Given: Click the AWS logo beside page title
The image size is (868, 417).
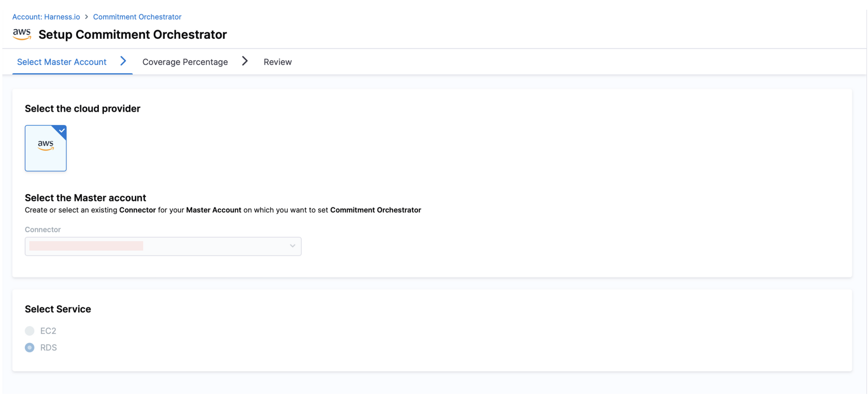Looking at the screenshot, I should [22, 34].
